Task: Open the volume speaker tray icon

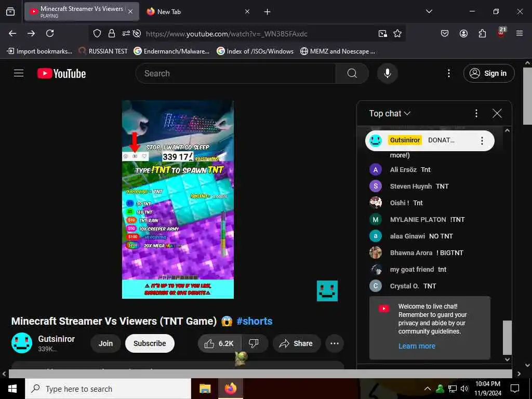Action: [x=464, y=389]
